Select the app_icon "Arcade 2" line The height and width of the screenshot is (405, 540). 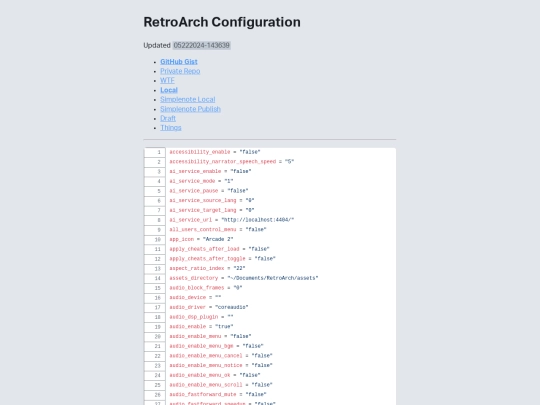coord(201,239)
